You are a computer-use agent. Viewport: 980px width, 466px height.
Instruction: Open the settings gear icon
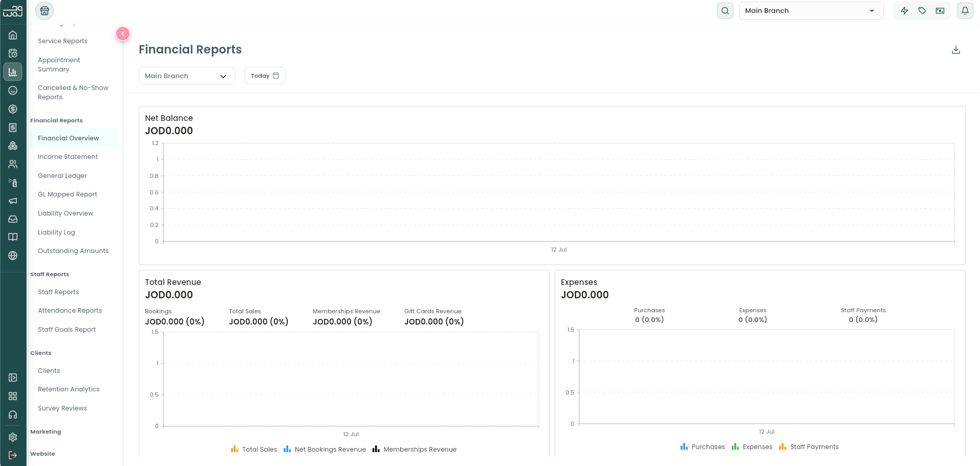pos(13,437)
